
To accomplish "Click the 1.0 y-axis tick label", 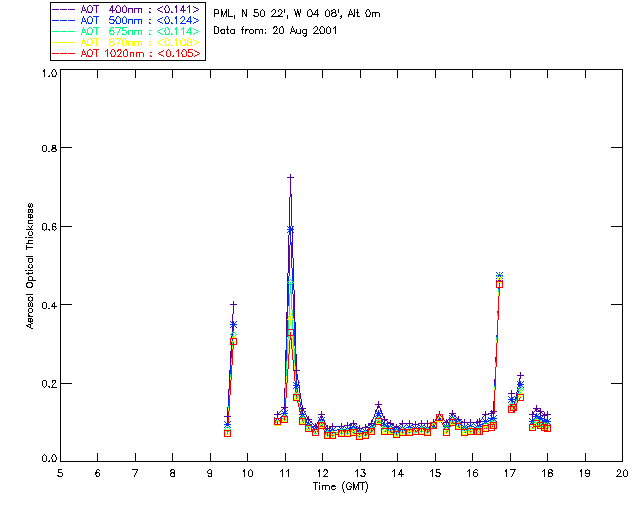I will [49, 73].
